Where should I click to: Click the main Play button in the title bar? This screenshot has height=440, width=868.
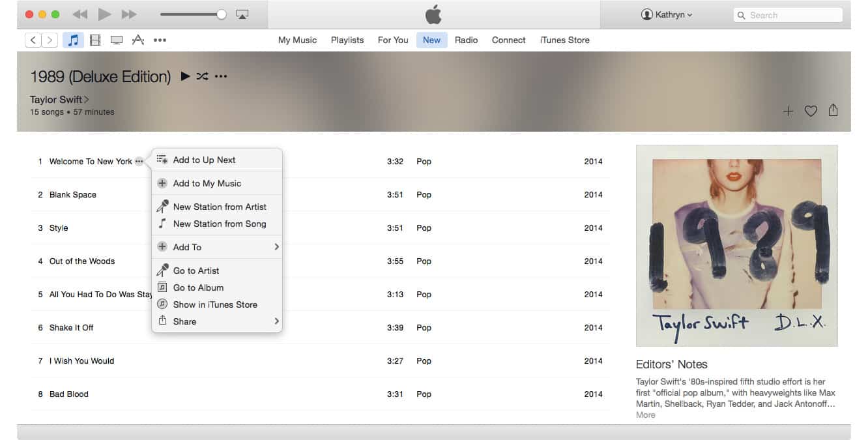104,14
